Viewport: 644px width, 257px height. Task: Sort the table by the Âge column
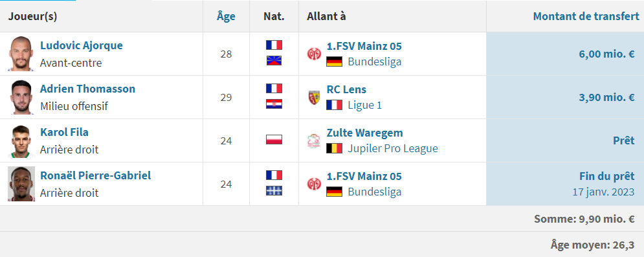pos(227,16)
